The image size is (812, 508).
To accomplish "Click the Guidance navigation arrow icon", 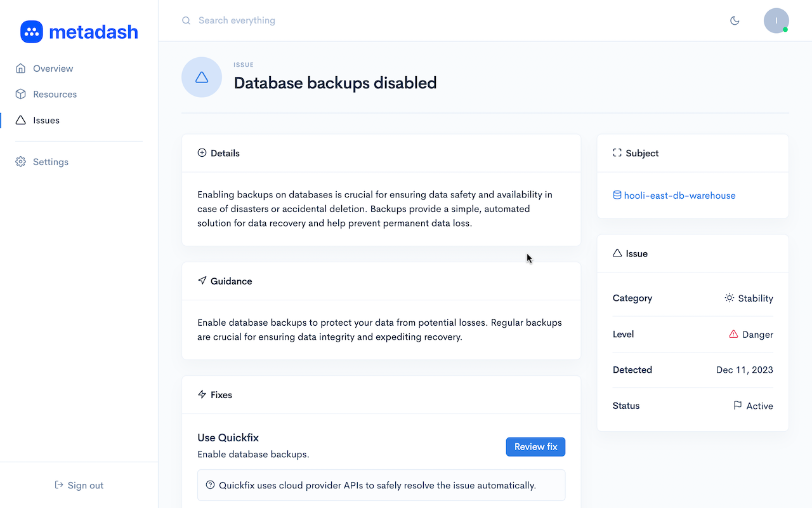I will click(202, 281).
